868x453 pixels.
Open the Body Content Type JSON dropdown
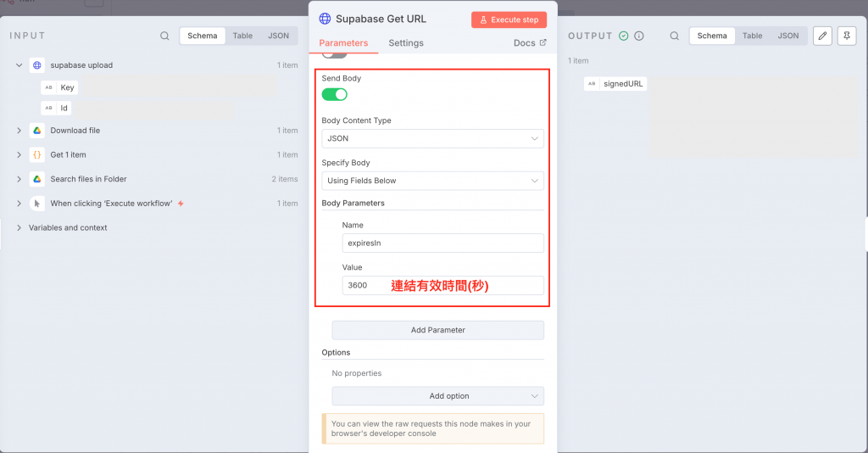pyautogui.click(x=432, y=138)
